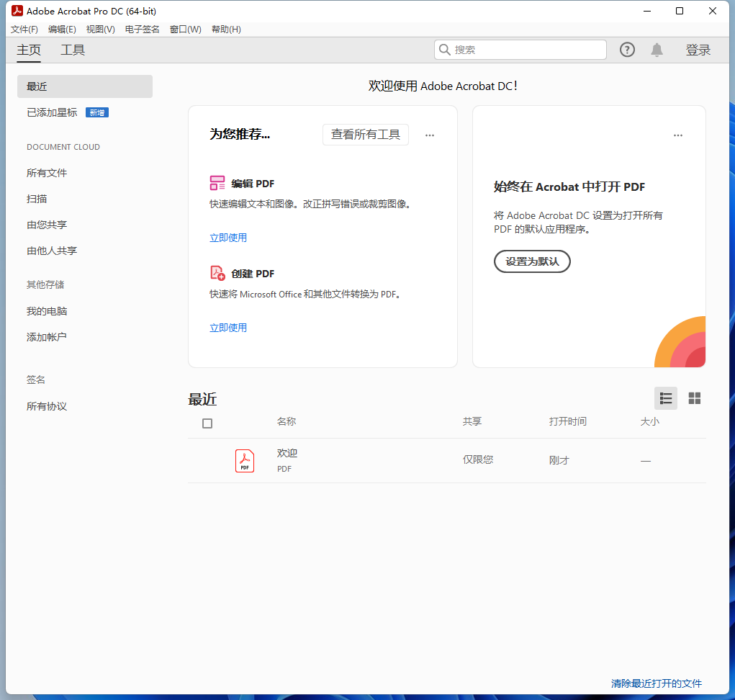Click the 查看所有工具 button

click(365, 135)
